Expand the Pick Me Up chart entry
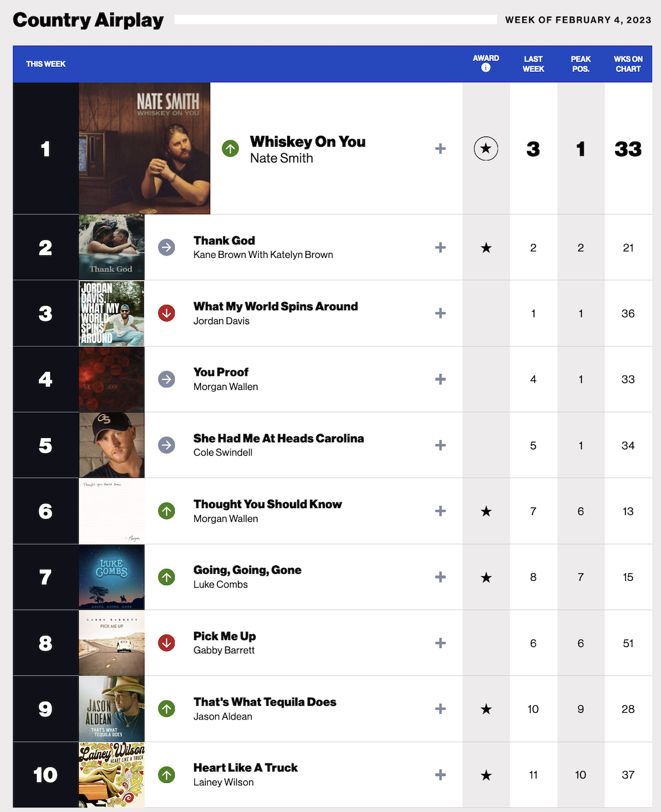 click(x=440, y=643)
